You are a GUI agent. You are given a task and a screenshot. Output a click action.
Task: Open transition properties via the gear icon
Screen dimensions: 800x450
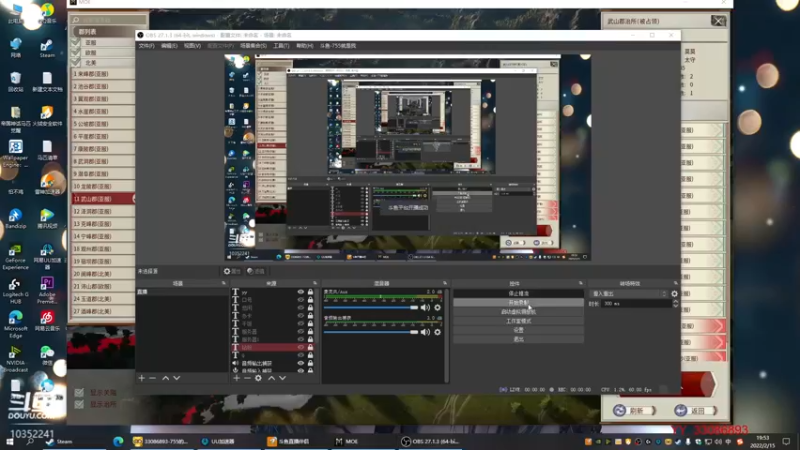674,294
